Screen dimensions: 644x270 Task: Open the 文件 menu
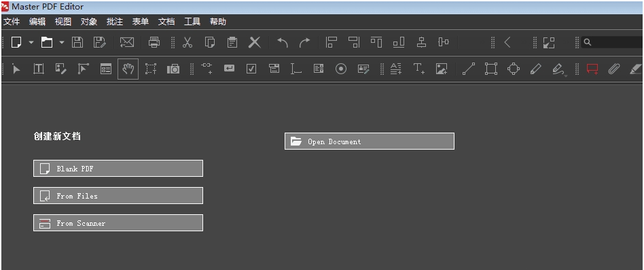point(12,22)
